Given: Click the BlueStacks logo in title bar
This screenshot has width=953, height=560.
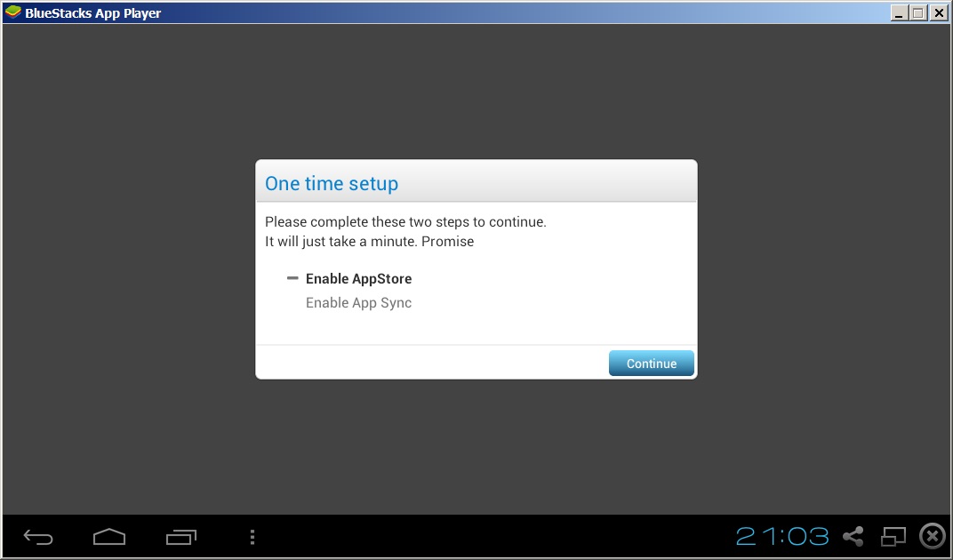Looking at the screenshot, I should click(x=12, y=12).
